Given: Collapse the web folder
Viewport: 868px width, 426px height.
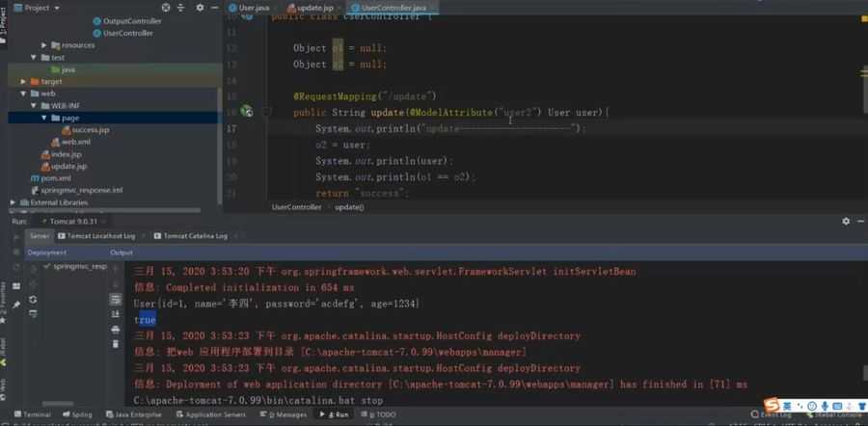Looking at the screenshot, I should (23, 93).
